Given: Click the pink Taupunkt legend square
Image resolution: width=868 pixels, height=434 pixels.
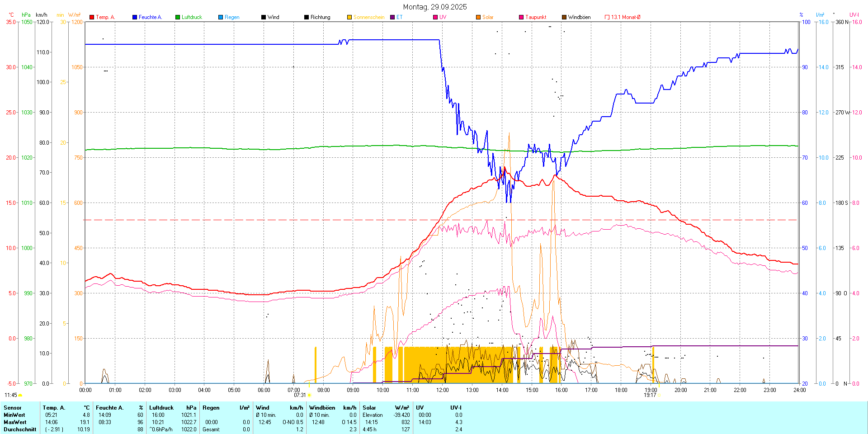Looking at the screenshot, I should click(x=521, y=17).
